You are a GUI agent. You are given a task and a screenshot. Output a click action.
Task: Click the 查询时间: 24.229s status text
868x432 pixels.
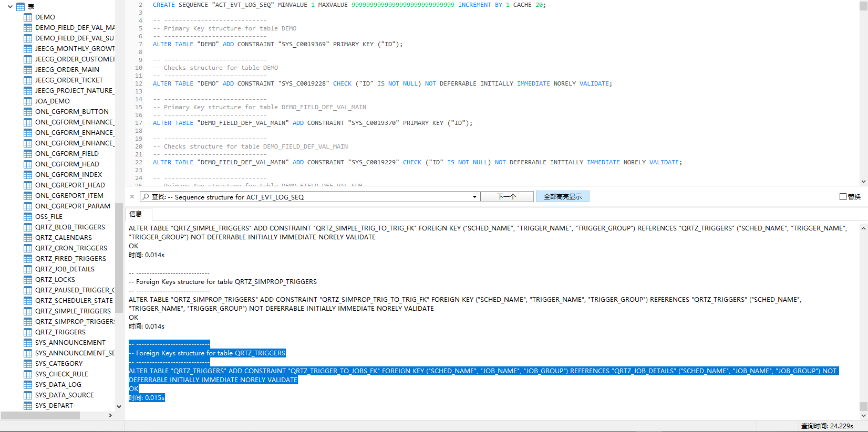pyautogui.click(x=827, y=426)
